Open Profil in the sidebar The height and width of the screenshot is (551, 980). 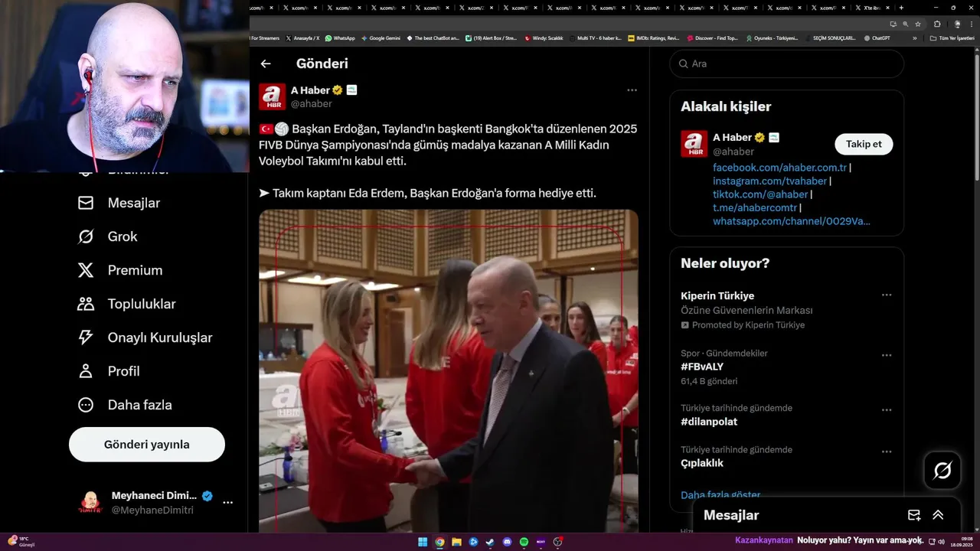click(108, 371)
